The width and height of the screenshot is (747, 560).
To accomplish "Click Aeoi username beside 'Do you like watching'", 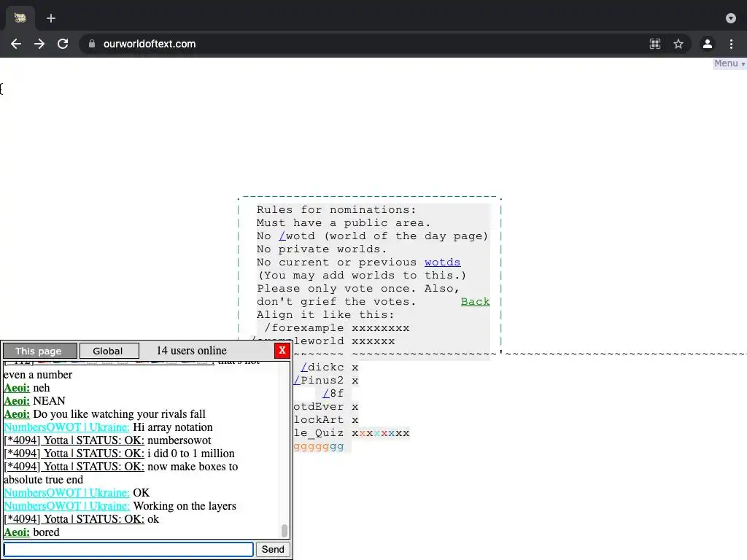I will pyautogui.click(x=17, y=414).
